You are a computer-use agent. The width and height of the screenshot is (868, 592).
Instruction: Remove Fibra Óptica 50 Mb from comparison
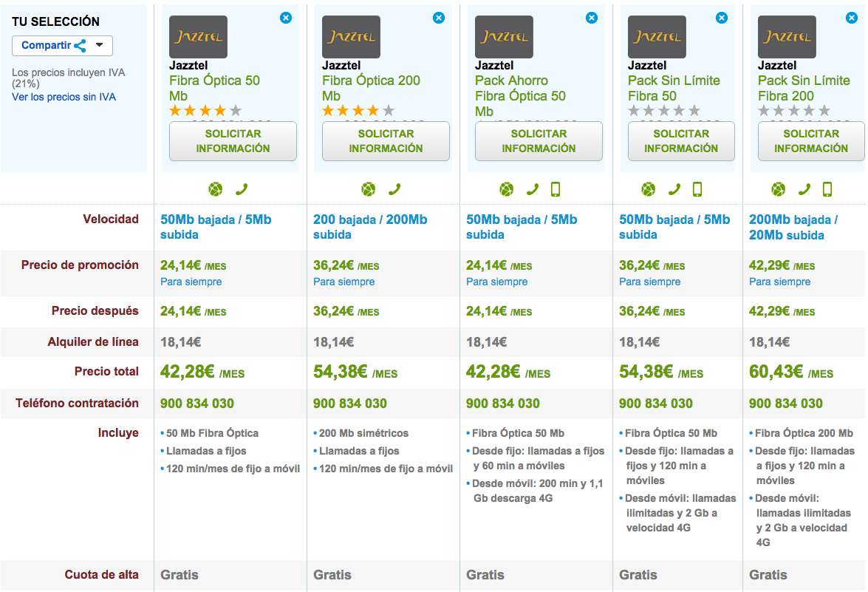click(x=286, y=18)
